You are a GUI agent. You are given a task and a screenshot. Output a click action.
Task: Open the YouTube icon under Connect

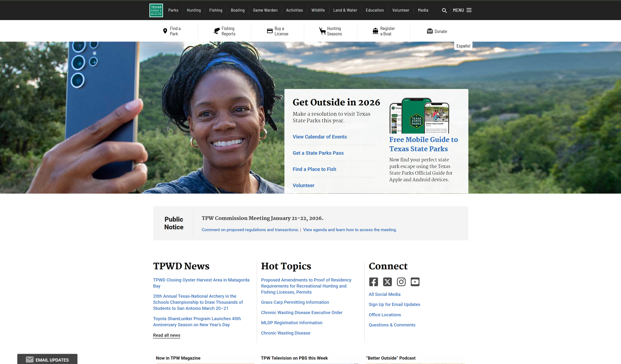click(415, 282)
